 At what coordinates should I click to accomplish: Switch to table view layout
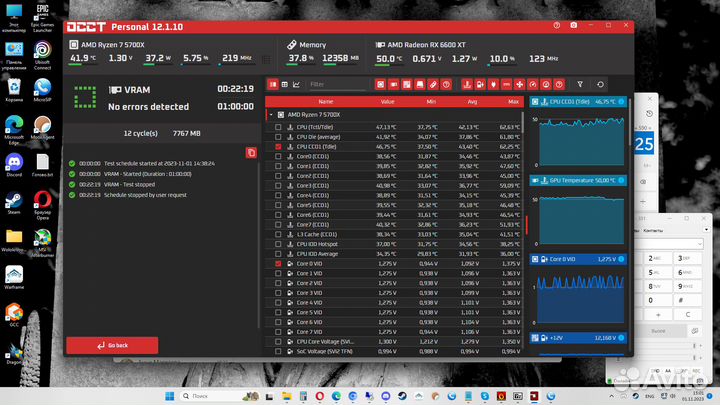point(285,84)
